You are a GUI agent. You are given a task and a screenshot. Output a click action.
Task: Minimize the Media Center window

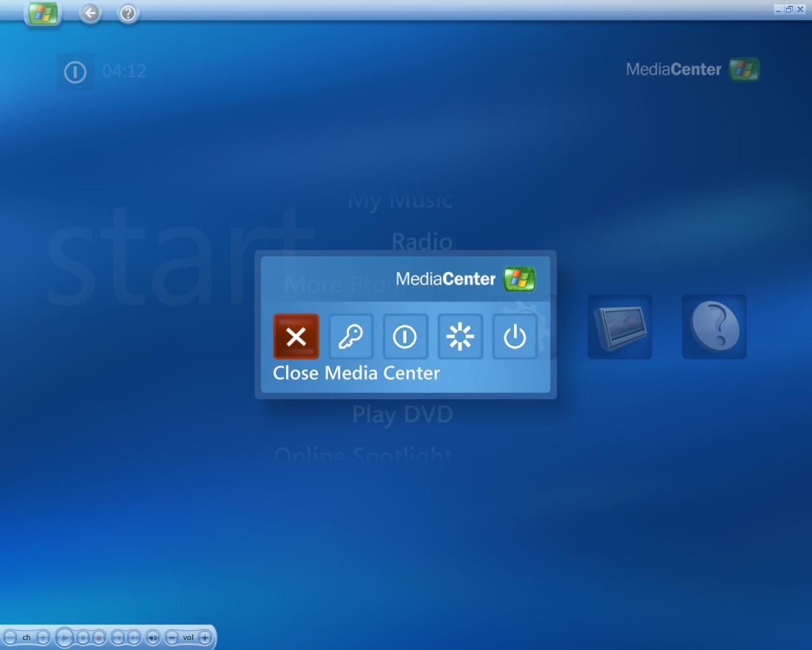coord(778,10)
